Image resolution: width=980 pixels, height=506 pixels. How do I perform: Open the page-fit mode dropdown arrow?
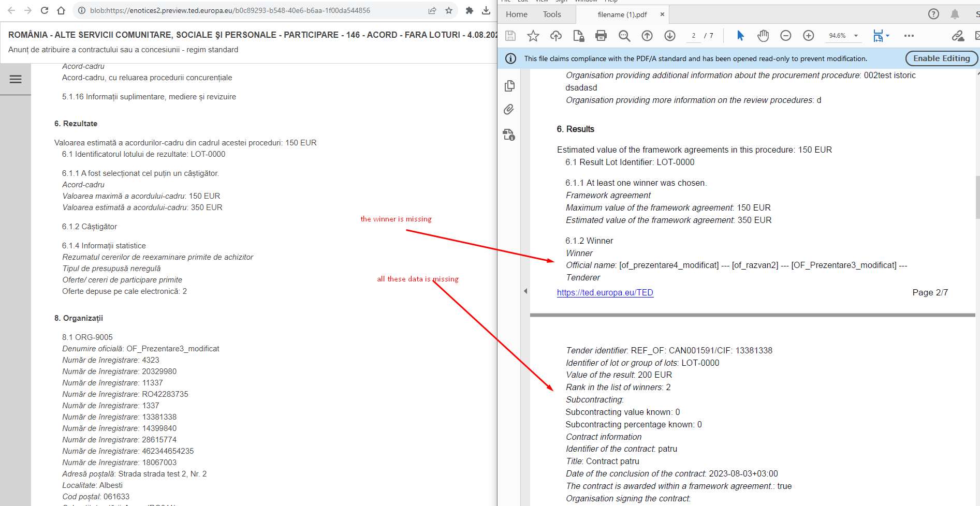887,36
